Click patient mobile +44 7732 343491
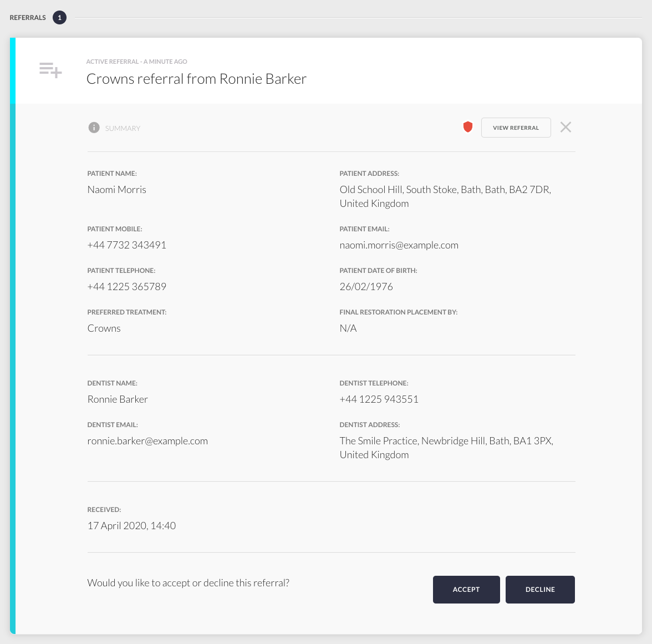The image size is (652, 644). tap(126, 245)
